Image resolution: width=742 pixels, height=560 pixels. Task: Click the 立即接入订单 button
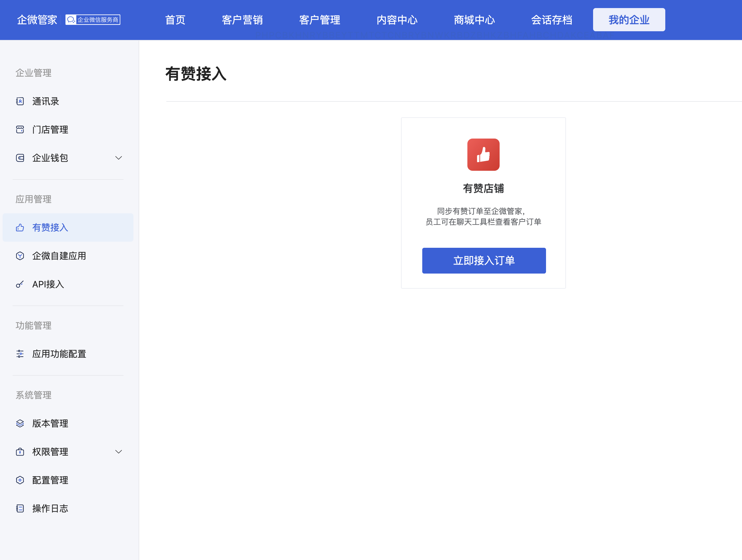(484, 261)
